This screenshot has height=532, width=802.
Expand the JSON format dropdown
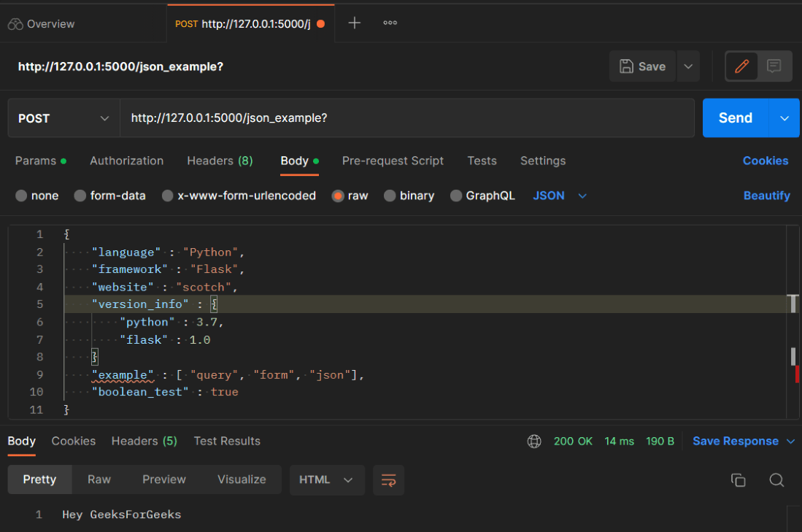pos(560,196)
